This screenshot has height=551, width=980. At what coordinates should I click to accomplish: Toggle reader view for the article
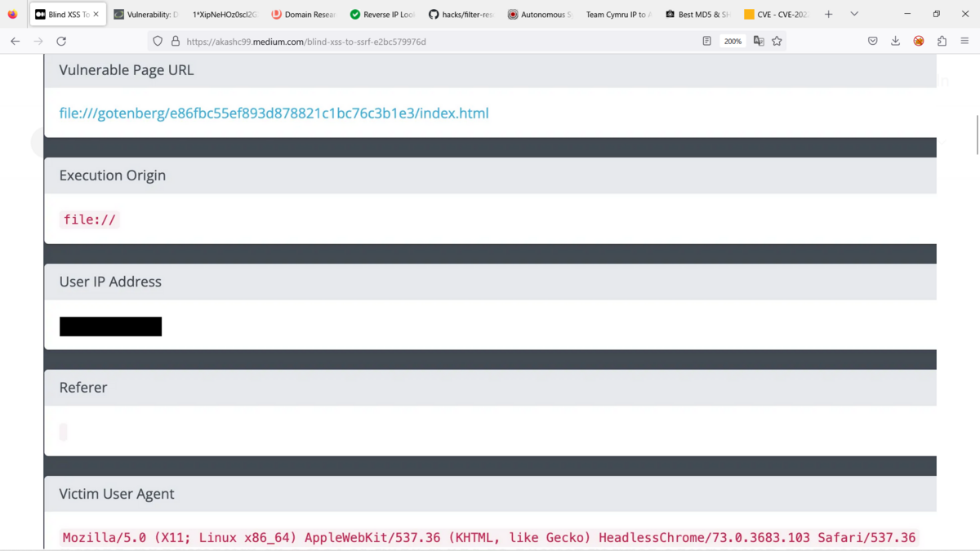(x=706, y=41)
